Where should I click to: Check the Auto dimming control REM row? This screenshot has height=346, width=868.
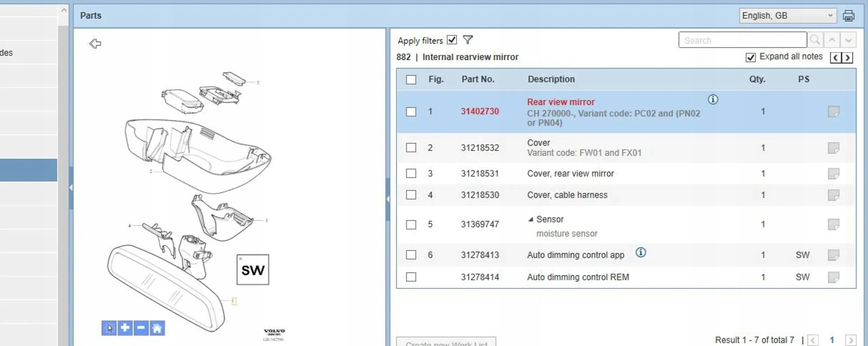[x=411, y=277]
